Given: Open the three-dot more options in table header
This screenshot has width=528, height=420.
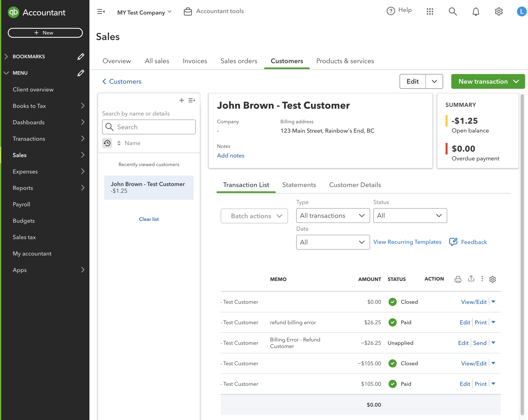Looking at the screenshot, I should pyautogui.click(x=482, y=279).
